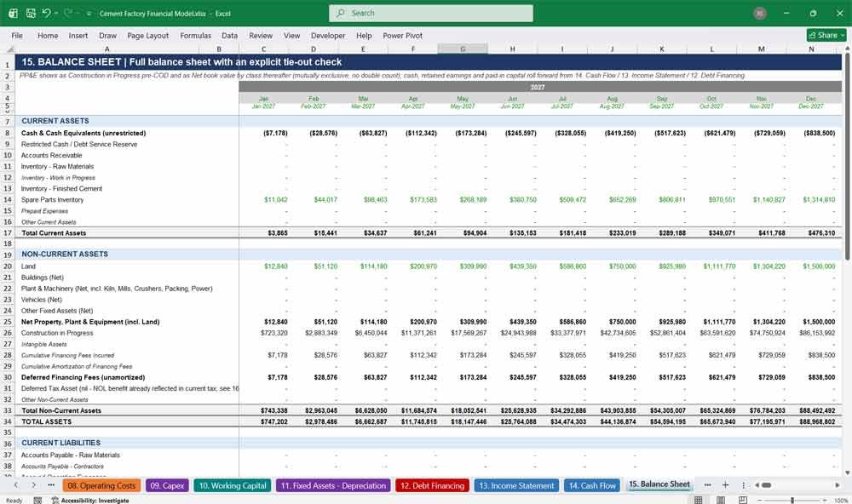Switch to the 13. Income Statement sheet
Screen dimensions: 852x504
point(517,485)
